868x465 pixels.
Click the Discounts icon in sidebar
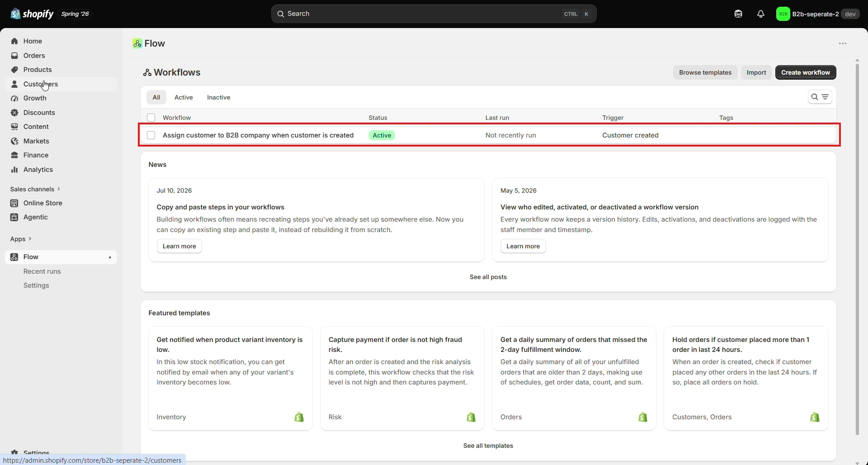click(x=14, y=113)
